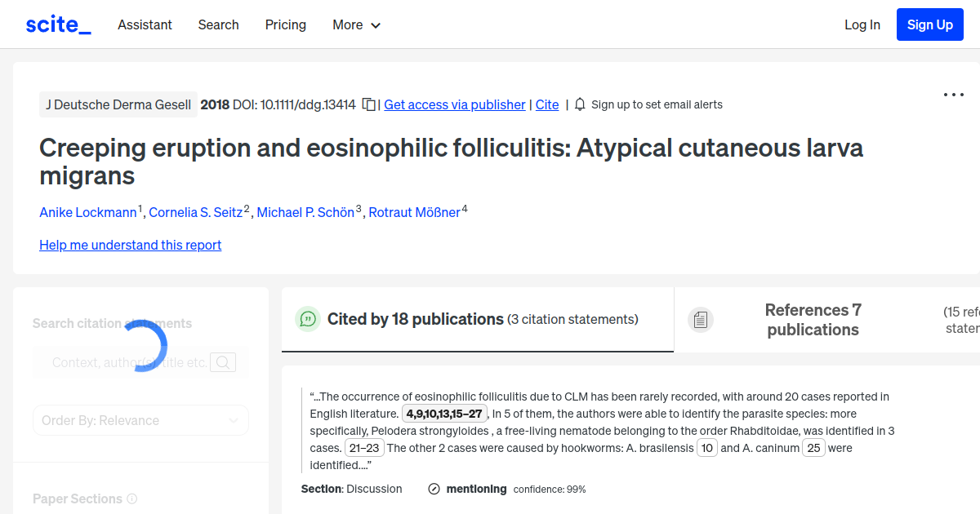Click Help me understand this report

pos(130,245)
